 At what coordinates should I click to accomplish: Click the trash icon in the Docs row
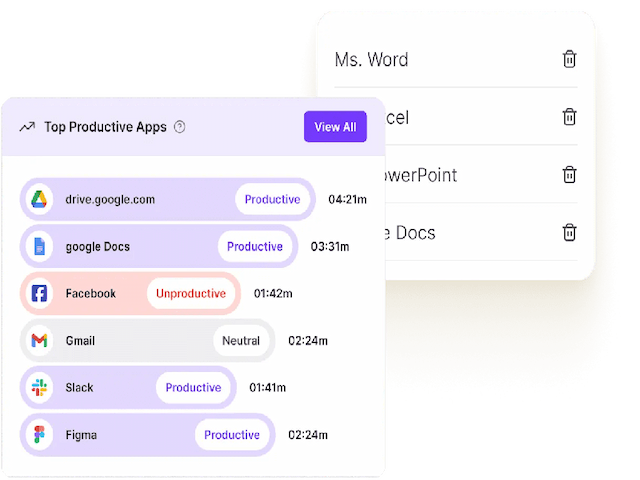(569, 233)
